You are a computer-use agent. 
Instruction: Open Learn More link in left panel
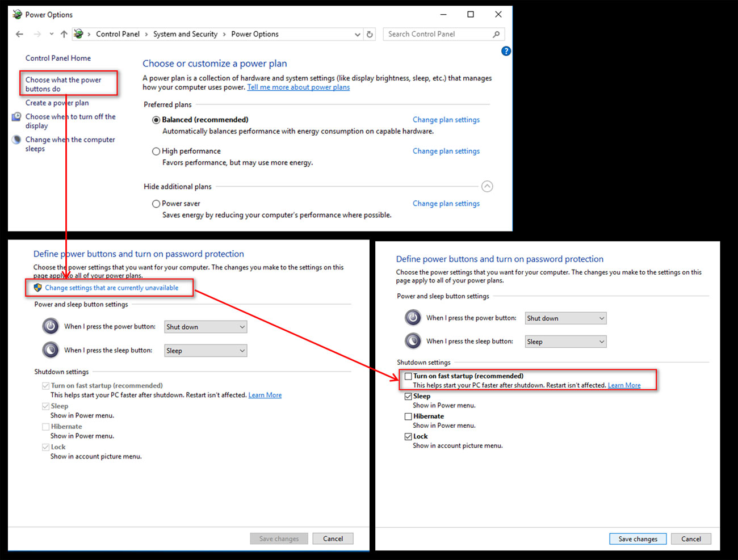pos(265,395)
